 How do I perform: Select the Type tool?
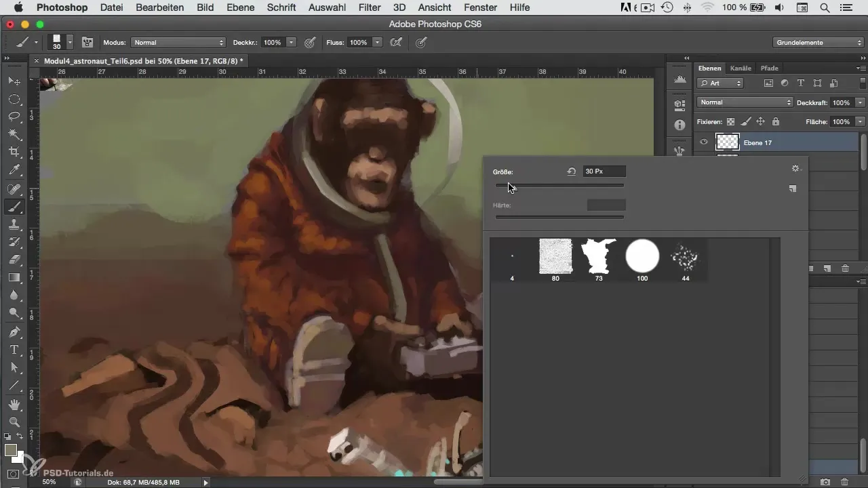point(14,350)
